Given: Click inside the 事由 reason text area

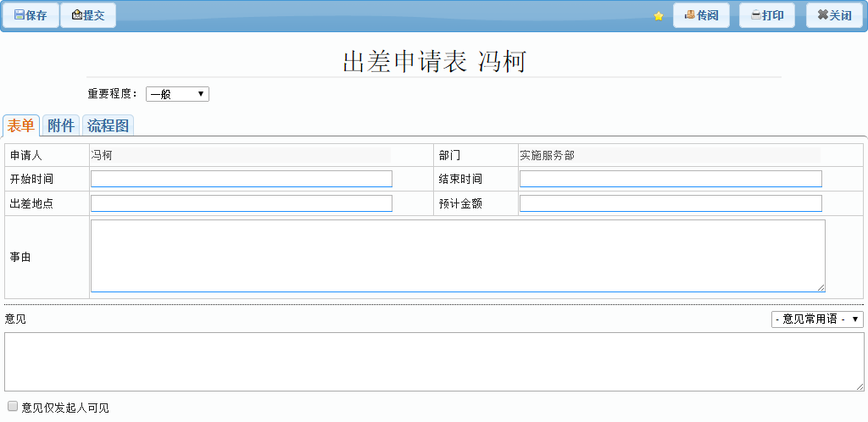Looking at the screenshot, I should (458, 256).
